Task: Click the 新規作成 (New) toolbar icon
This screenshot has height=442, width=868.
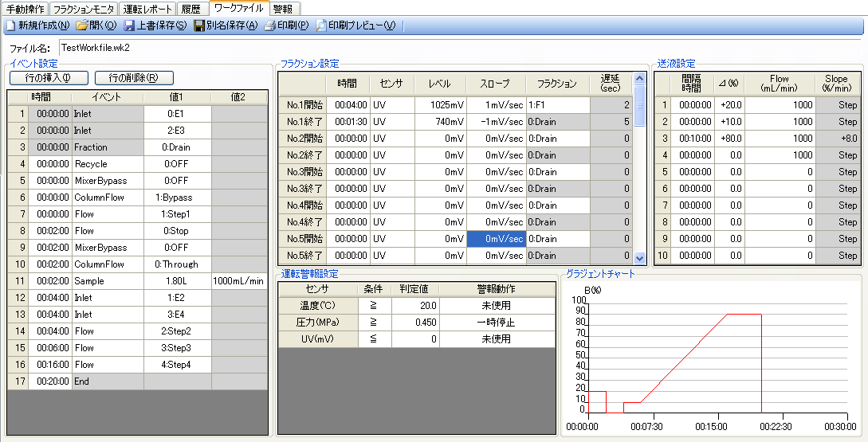Action: point(10,25)
